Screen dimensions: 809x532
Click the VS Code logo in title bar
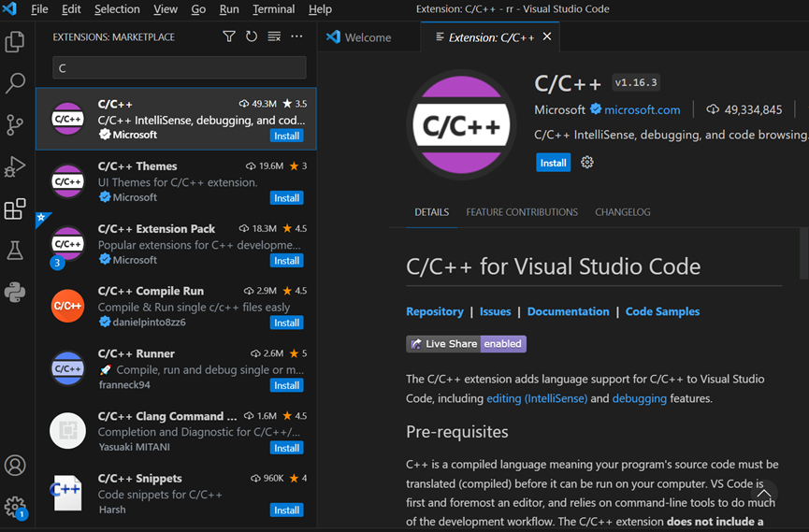tap(9, 8)
